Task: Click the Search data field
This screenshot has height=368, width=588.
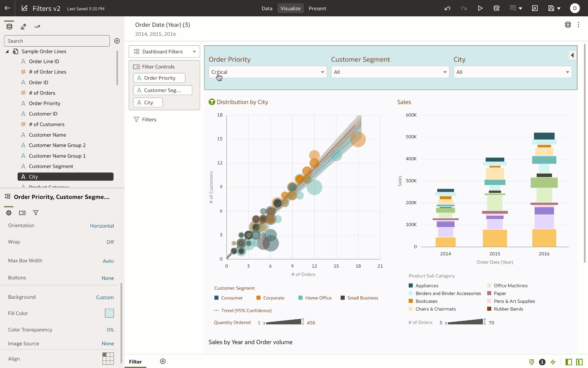Action: coord(57,41)
